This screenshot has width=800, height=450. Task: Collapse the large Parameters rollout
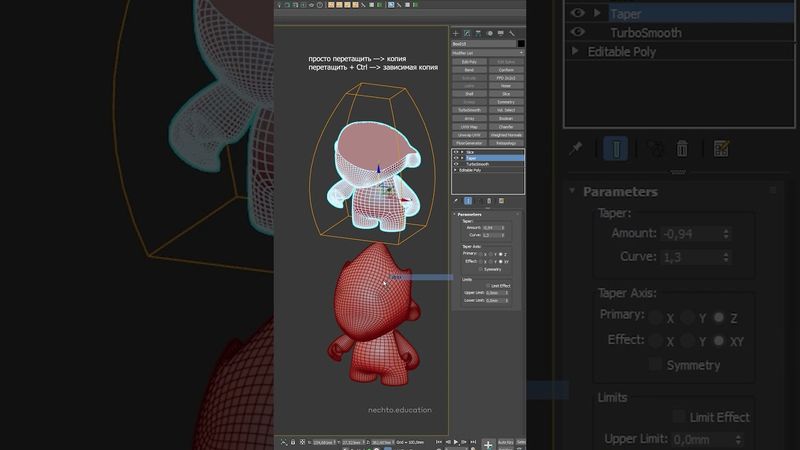point(620,191)
